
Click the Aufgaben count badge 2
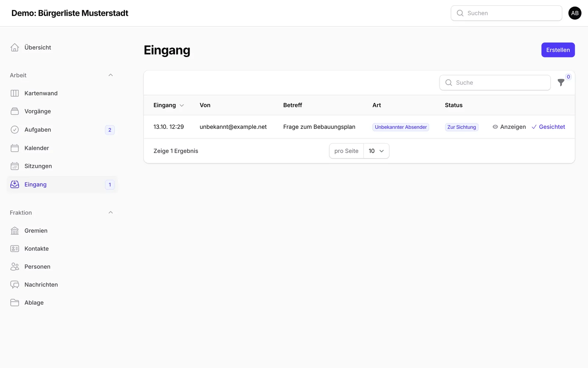click(x=110, y=130)
